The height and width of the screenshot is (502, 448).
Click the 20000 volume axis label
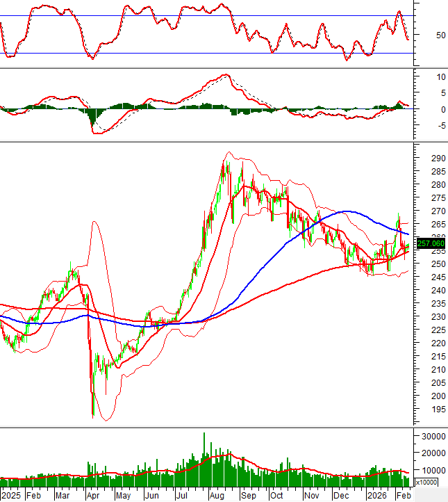(431, 453)
